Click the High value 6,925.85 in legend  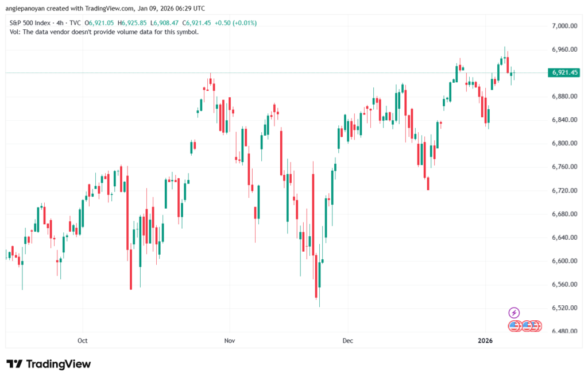coord(133,23)
